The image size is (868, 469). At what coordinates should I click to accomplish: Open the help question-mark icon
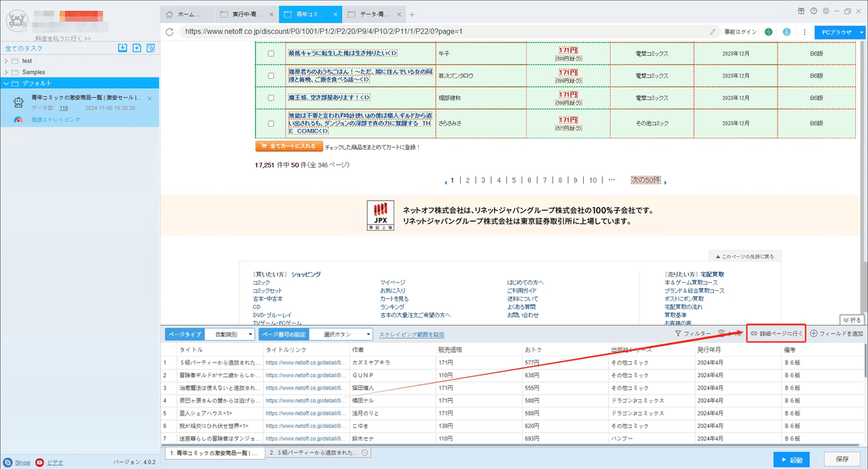814,11
